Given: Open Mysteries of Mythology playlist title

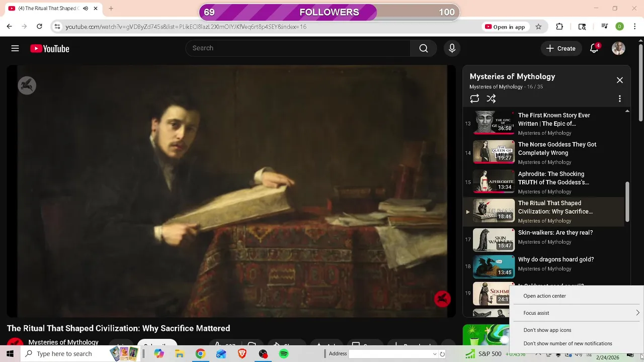Looking at the screenshot, I should pos(512,76).
